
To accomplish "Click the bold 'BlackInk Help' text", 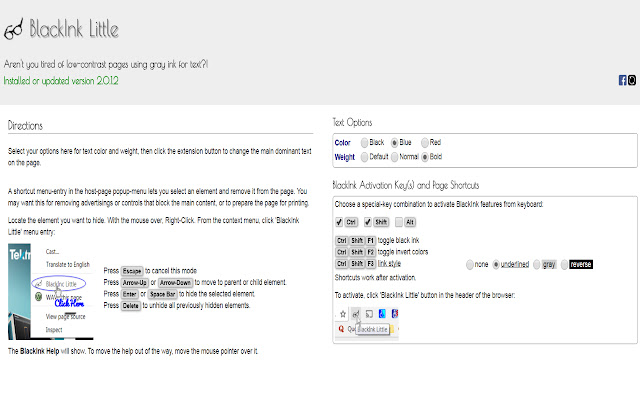I will click(x=40, y=351).
